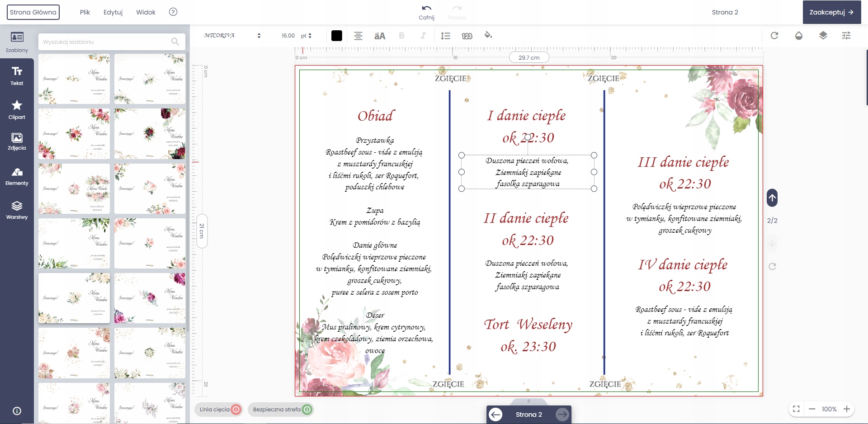Viewport: 868px width, 424px height.
Task: Open the text alignment icon
Action: coord(358,36)
